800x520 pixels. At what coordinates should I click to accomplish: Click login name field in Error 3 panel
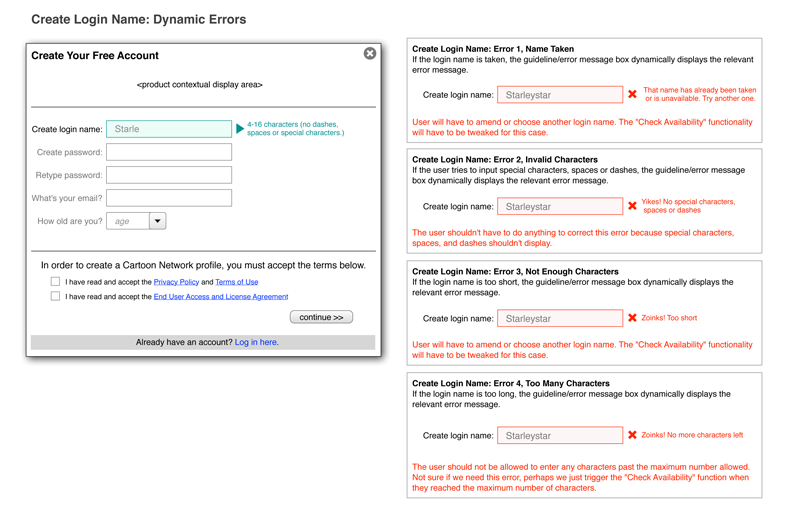pyautogui.click(x=560, y=318)
